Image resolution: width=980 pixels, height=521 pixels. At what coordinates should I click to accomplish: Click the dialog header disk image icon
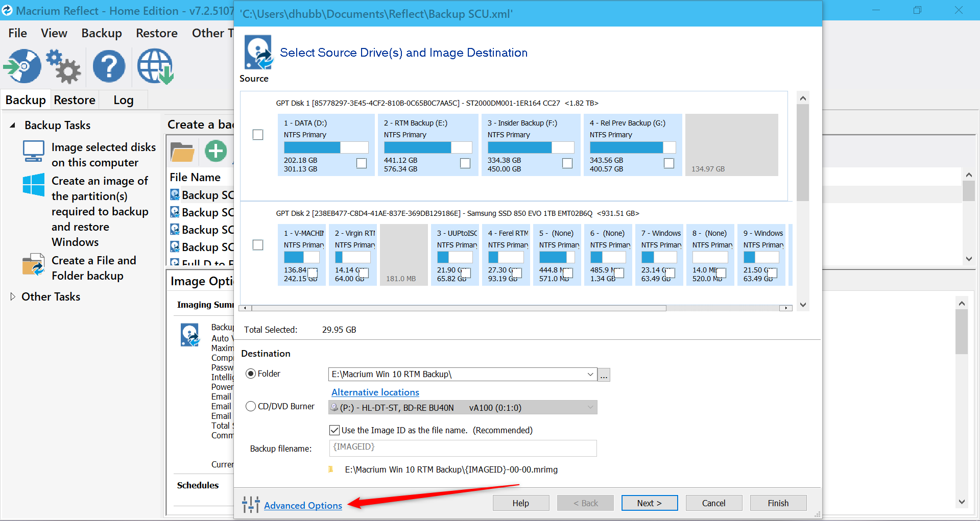pyautogui.click(x=259, y=52)
